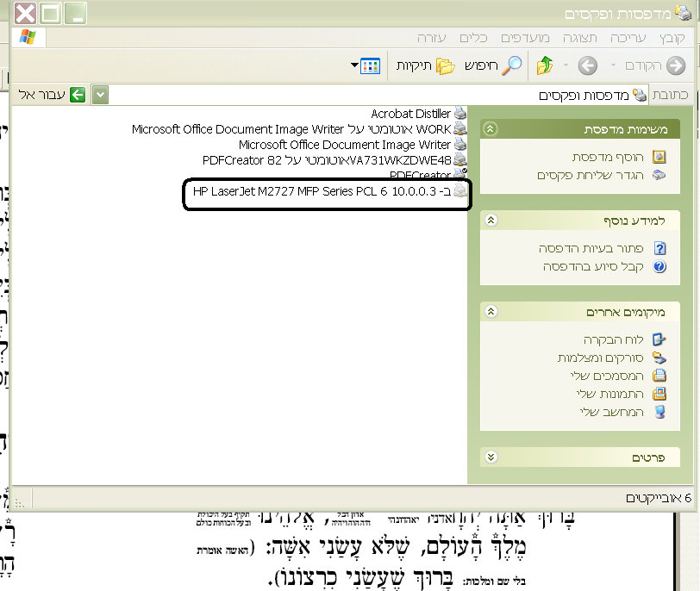
Task: Click the Control Panel (לוח הבקרה) link
Action: pyautogui.click(x=614, y=340)
